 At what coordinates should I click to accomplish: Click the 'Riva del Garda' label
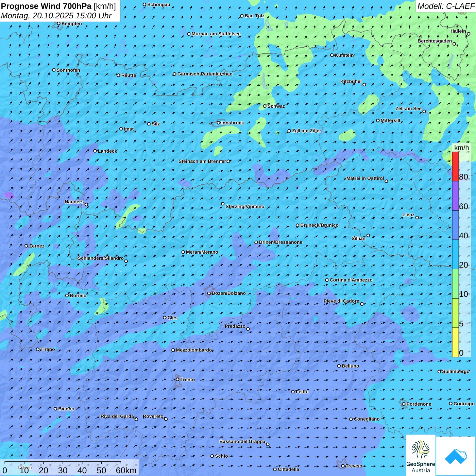[117, 416]
